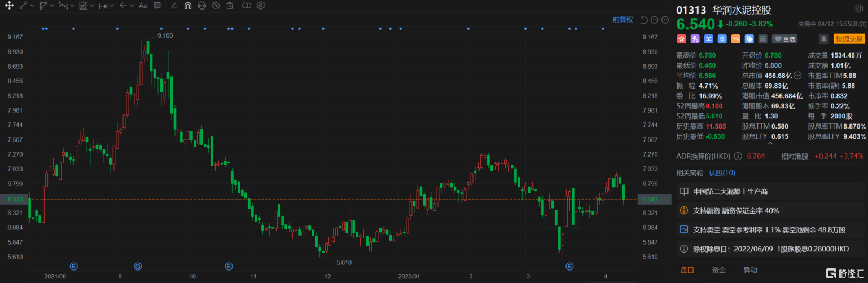Click the purple lightning level-2 badge

695,39
